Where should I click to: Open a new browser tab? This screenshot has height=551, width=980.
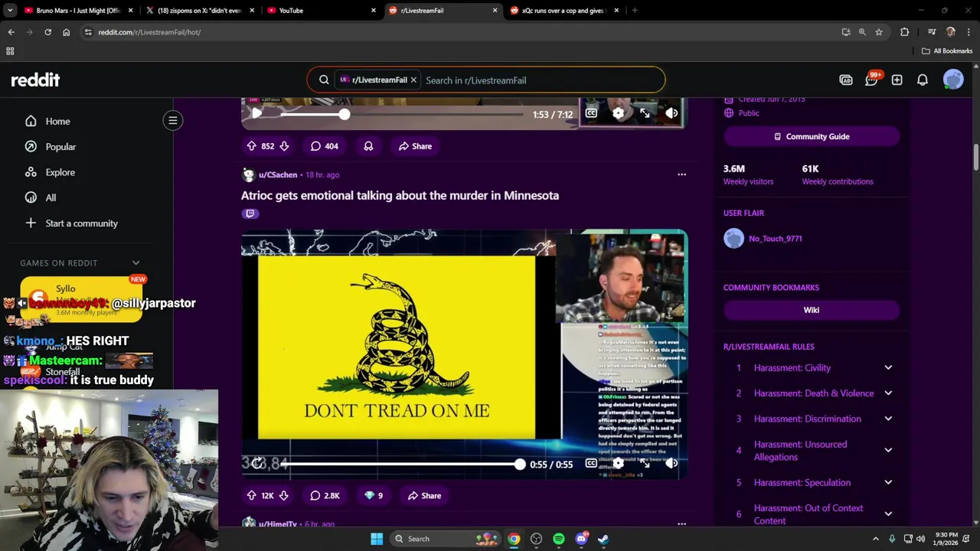point(635,11)
